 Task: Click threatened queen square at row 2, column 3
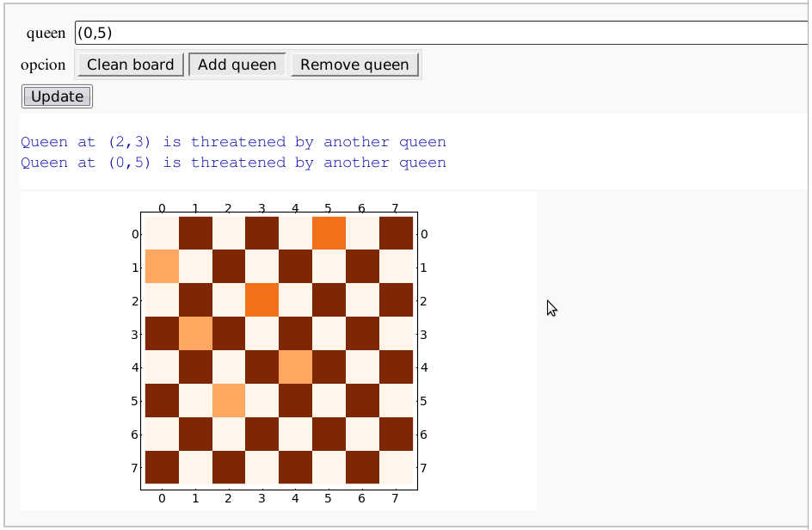pyautogui.click(x=262, y=300)
